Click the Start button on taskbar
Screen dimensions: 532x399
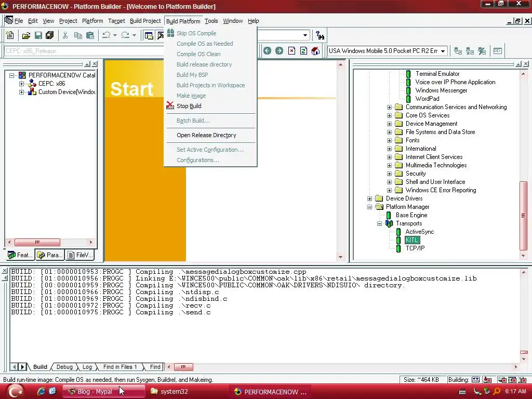coord(15,392)
